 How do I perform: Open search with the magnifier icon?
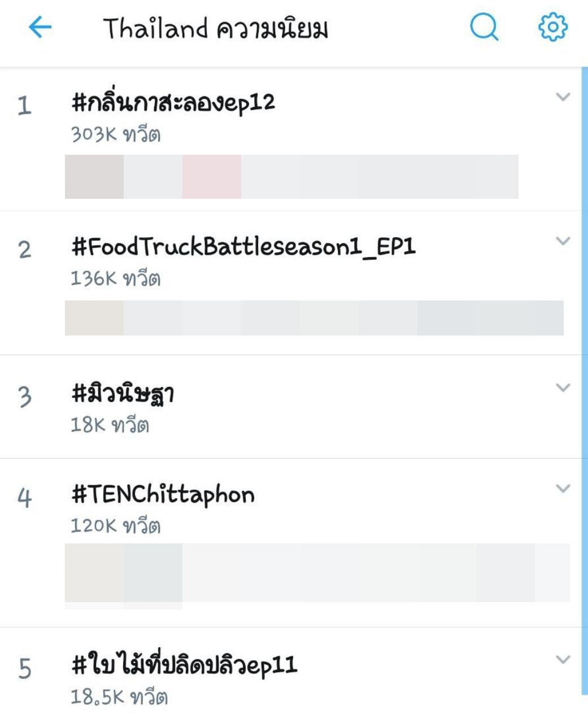(484, 27)
